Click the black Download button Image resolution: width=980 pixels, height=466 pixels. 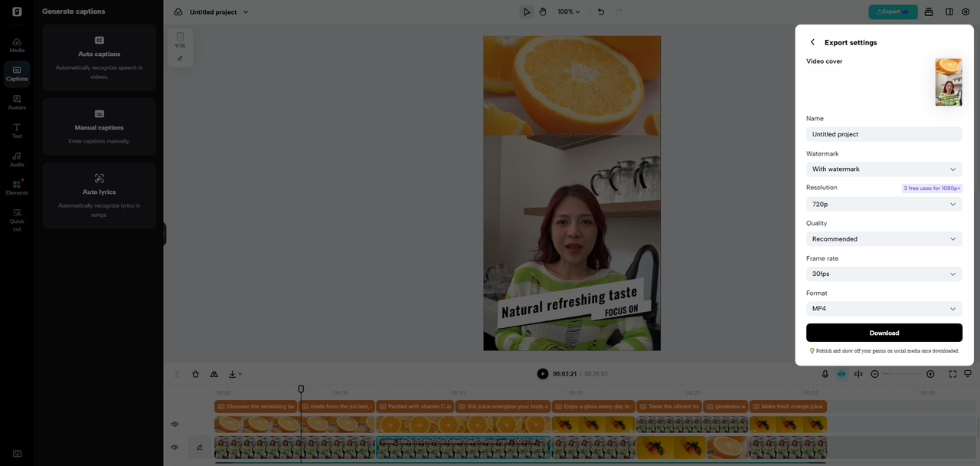[884, 333]
